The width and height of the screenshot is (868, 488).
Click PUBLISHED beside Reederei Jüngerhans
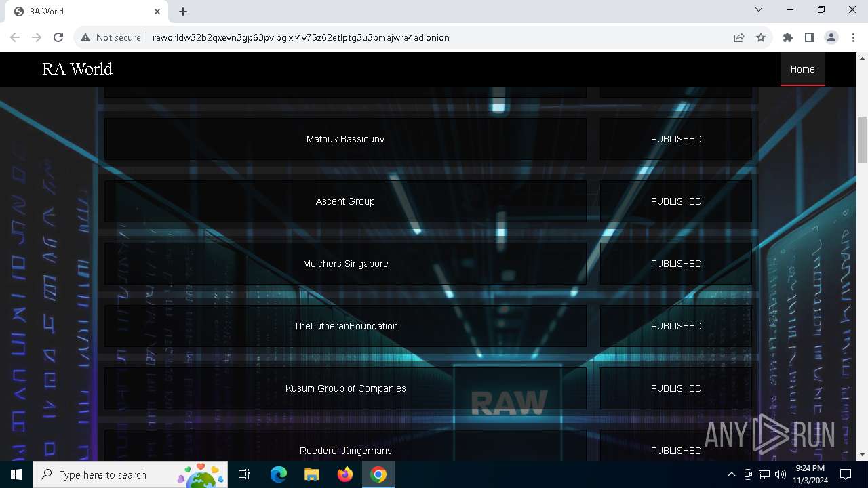[676, 446]
